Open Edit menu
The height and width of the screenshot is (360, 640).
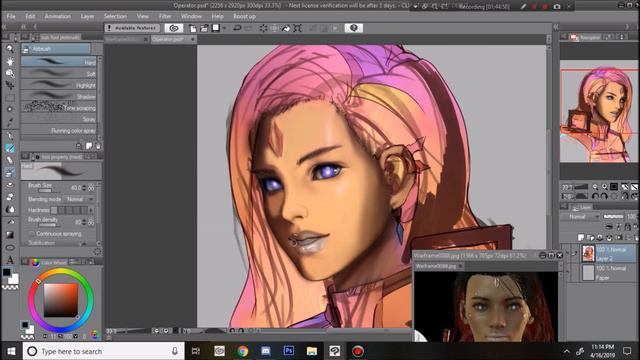click(30, 16)
